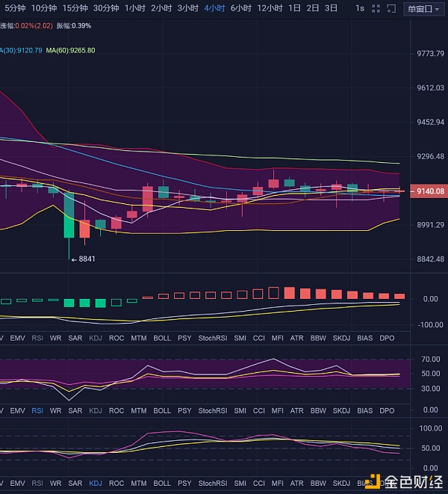448x494 pixels.
Task: Select SMI in the row with RSI highlighted
Action: [x=240, y=410]
